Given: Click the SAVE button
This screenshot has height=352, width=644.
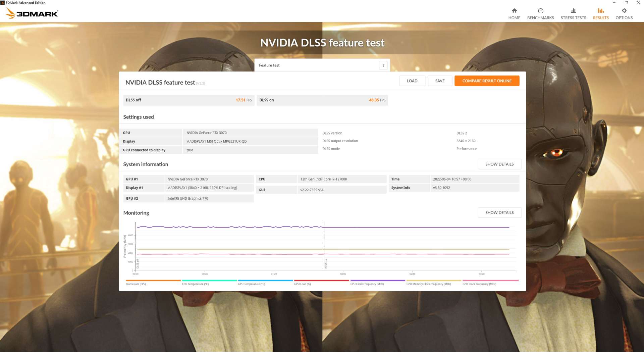Looking at the screenshot, I should 440,81.
